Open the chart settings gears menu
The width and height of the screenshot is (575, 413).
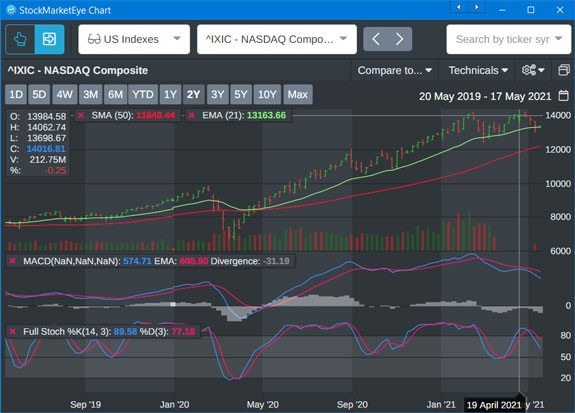click(533, 70)
